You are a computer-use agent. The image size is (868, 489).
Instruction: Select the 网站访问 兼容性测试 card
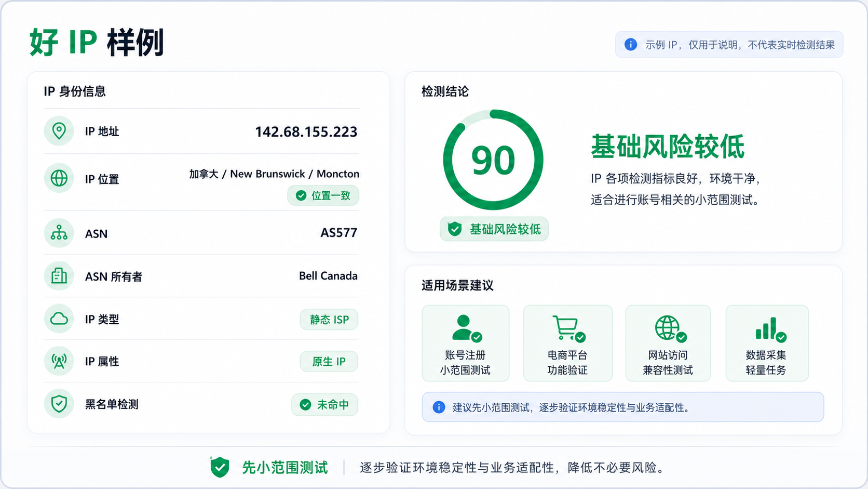(668, 343)
